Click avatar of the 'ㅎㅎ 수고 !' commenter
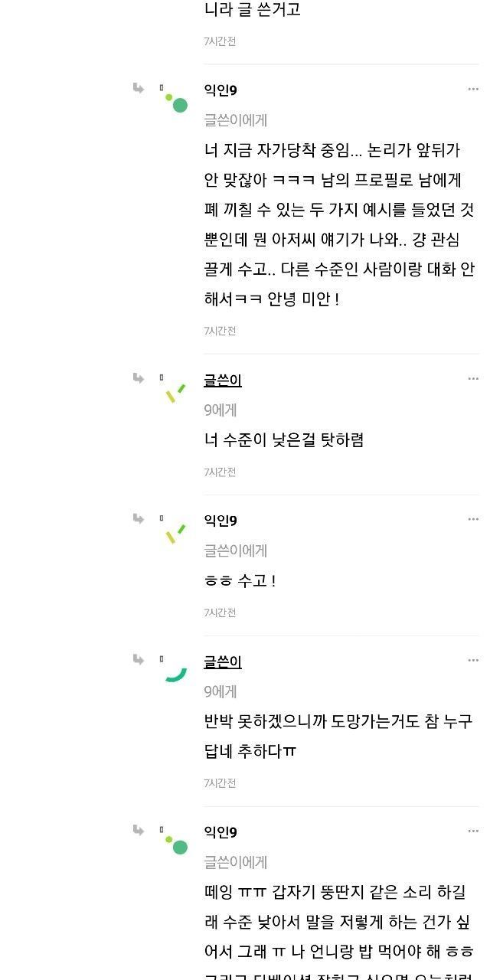Image resolution: width=490 pixels, height=980 pixels. pos(175,533)
